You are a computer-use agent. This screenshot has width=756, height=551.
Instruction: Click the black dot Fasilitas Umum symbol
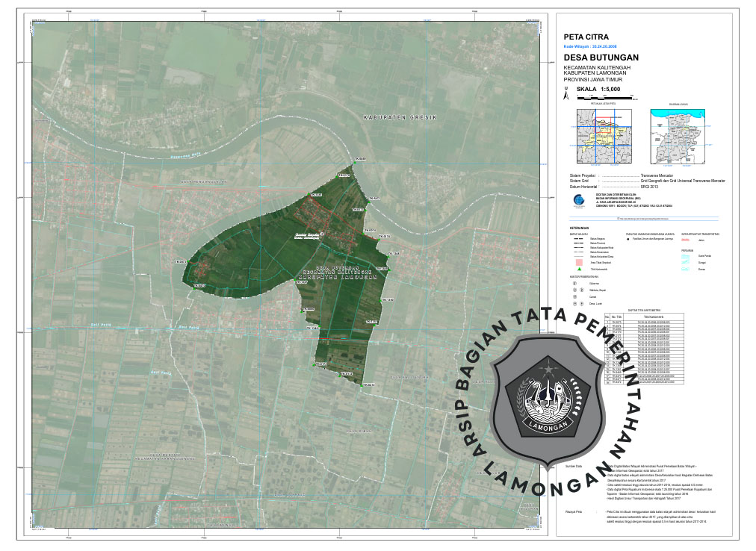pos(628,240)
